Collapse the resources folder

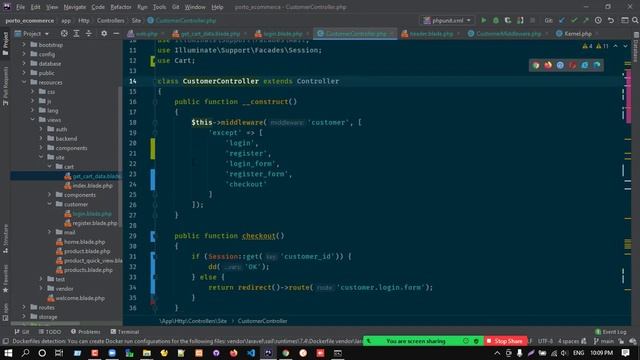[24, 82]
